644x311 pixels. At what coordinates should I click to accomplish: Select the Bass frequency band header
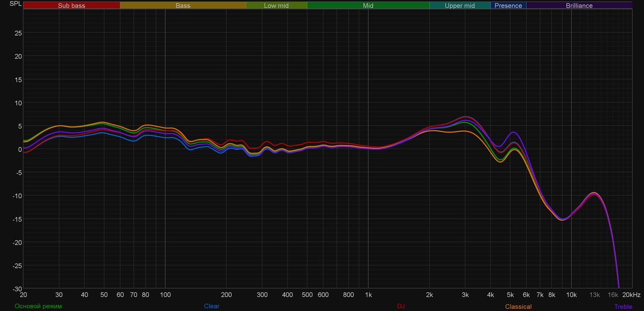click(183, 6)
